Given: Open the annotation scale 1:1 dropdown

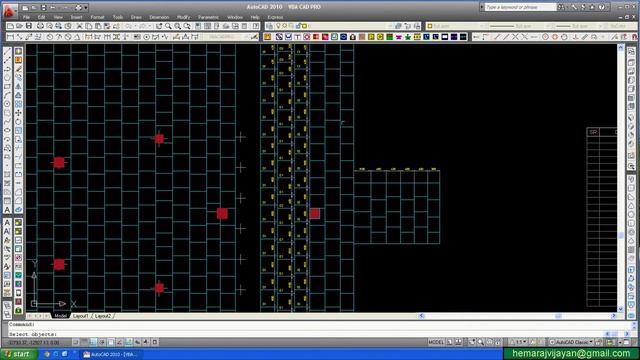Looking at the screenshot, I should coord(519,342).
